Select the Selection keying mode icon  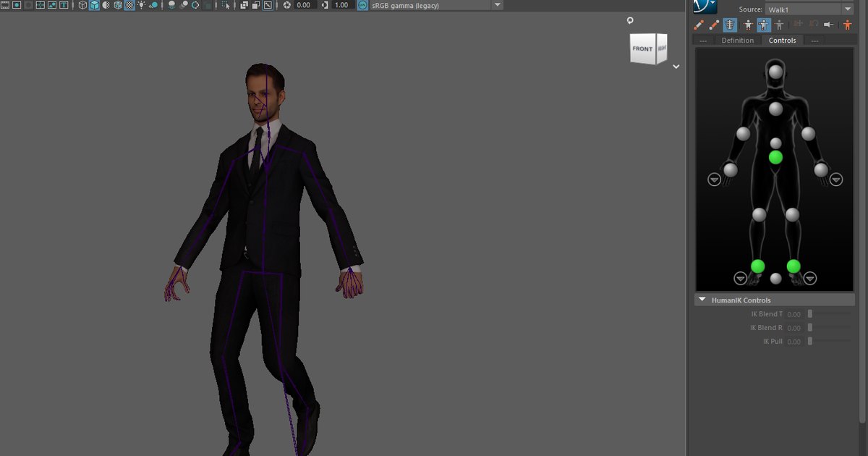779,25
